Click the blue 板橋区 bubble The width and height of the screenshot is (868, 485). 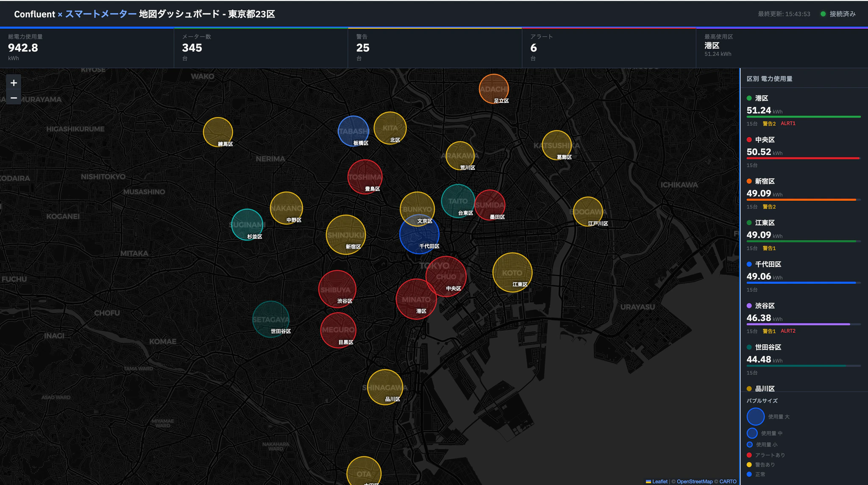point(353,131)
